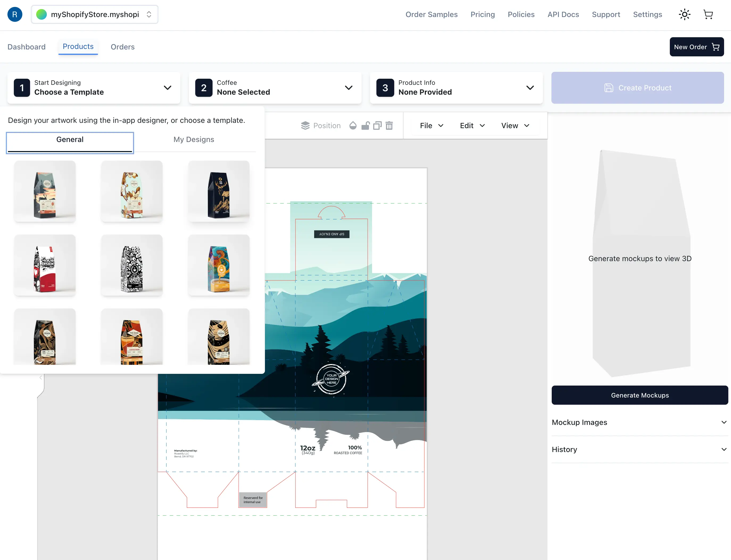Toggle the layer lock icon
The height and width of the screenshot is (560, 731).
(x=365, y=126)
